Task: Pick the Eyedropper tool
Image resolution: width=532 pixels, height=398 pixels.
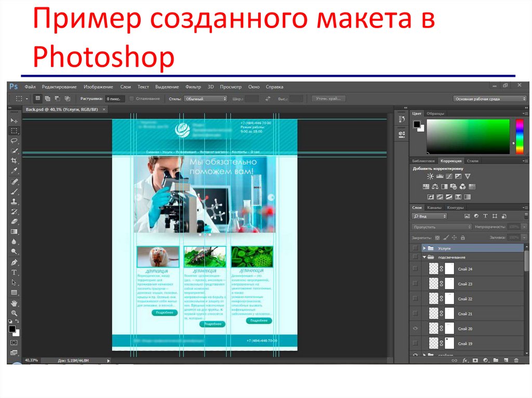Action: 14,171
